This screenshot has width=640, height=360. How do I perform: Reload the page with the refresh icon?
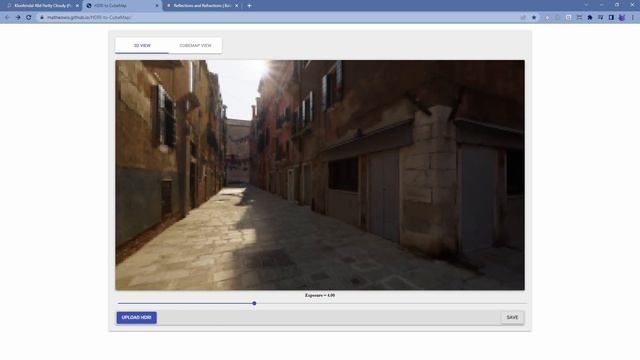coord(29,18)
